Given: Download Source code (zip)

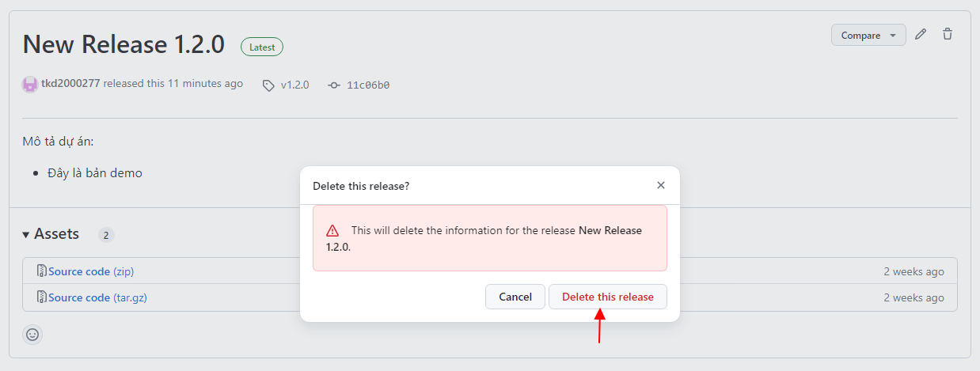Looking at the screenshot, I should pos(79,271).
